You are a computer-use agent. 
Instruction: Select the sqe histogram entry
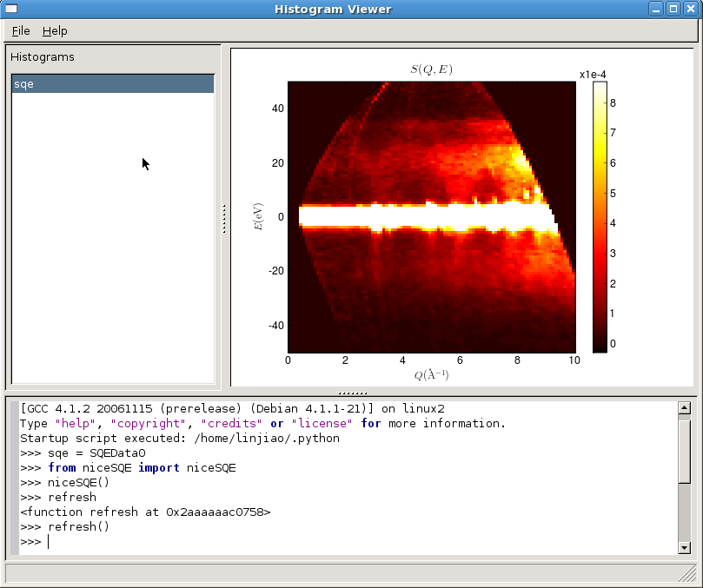113,84
